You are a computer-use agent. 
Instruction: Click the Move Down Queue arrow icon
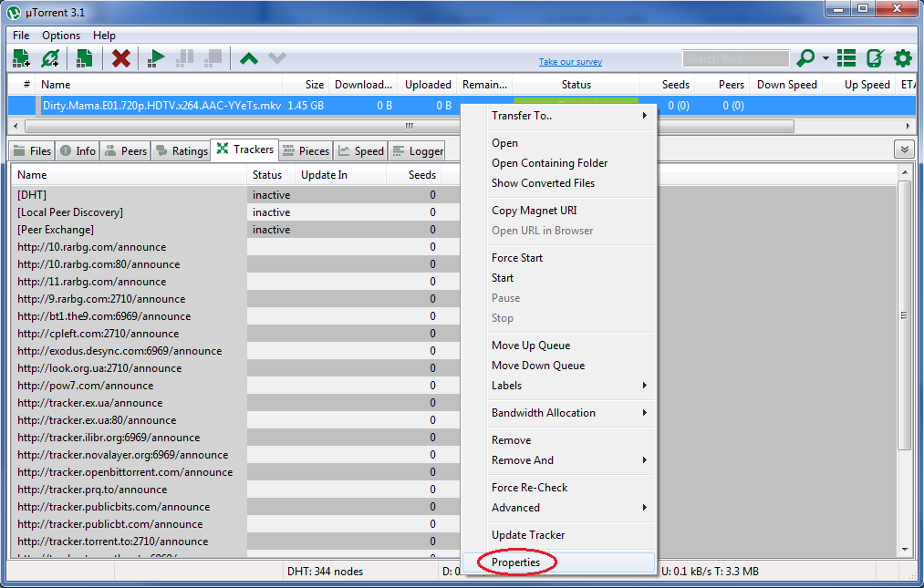(277, 58)
